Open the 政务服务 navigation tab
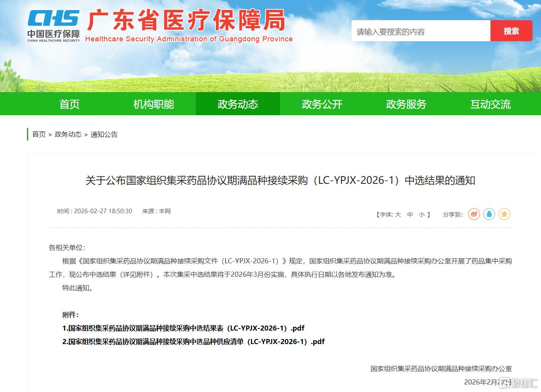 click(x=406, y=104)
